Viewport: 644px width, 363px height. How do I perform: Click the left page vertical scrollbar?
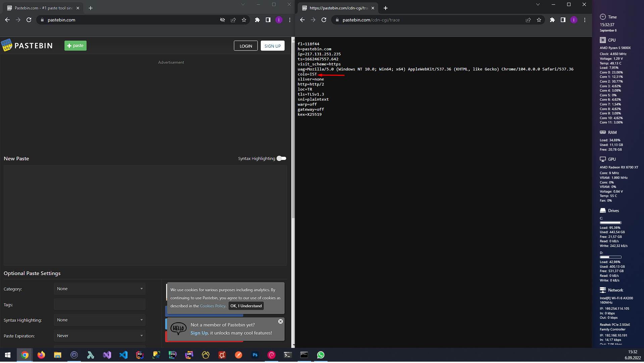click(293, 131)
